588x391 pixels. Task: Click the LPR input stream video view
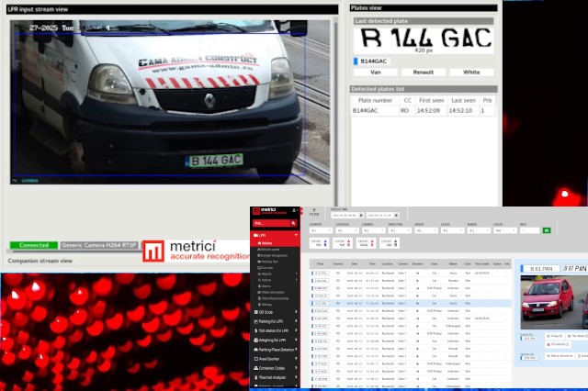tap(170, 102)
